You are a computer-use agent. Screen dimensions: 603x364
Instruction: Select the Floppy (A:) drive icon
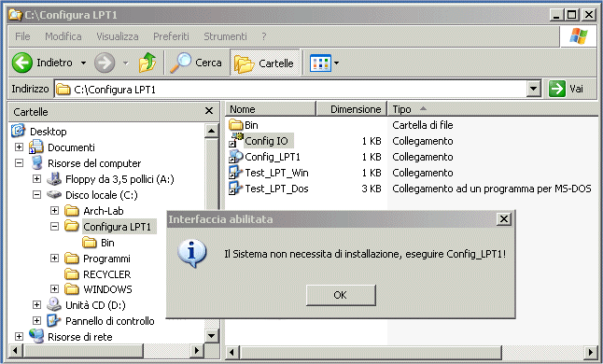(x=54, y=178)
